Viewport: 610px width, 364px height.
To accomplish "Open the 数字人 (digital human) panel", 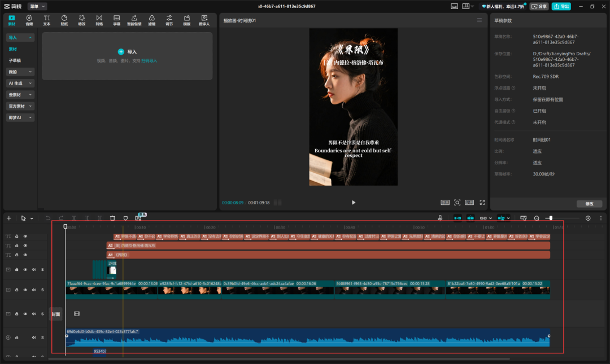I will [204, 20].
